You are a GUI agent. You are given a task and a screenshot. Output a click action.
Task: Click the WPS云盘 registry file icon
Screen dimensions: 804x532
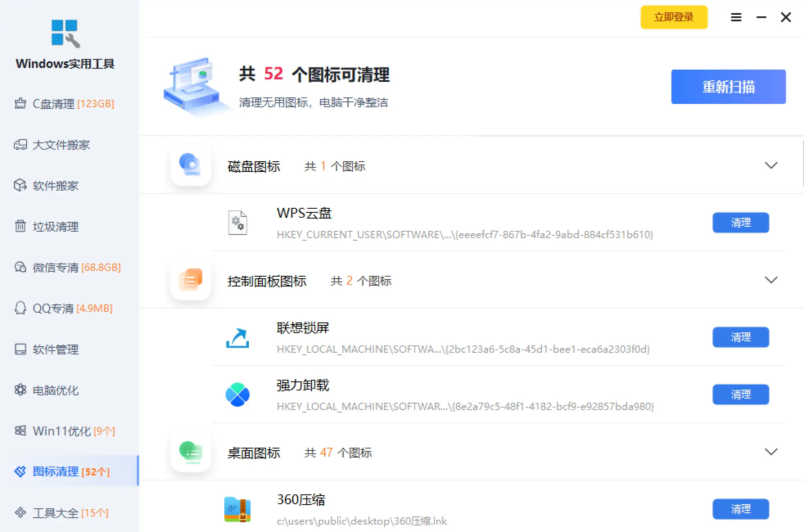point(237,223)
